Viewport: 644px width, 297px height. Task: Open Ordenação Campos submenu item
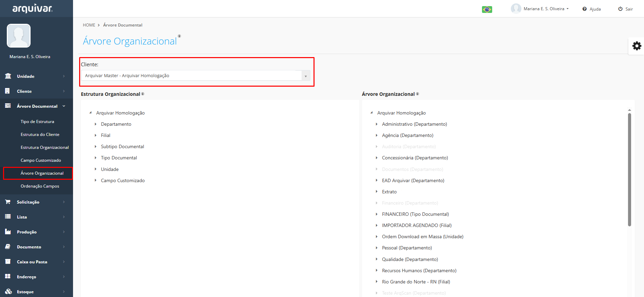pyautogui.click(x=40, y=186)
